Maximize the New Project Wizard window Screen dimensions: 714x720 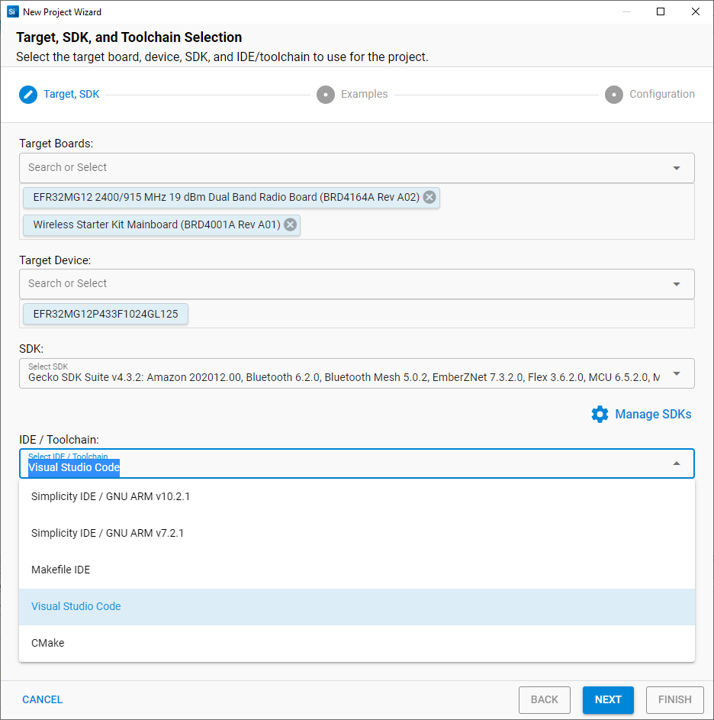(661, 12)
